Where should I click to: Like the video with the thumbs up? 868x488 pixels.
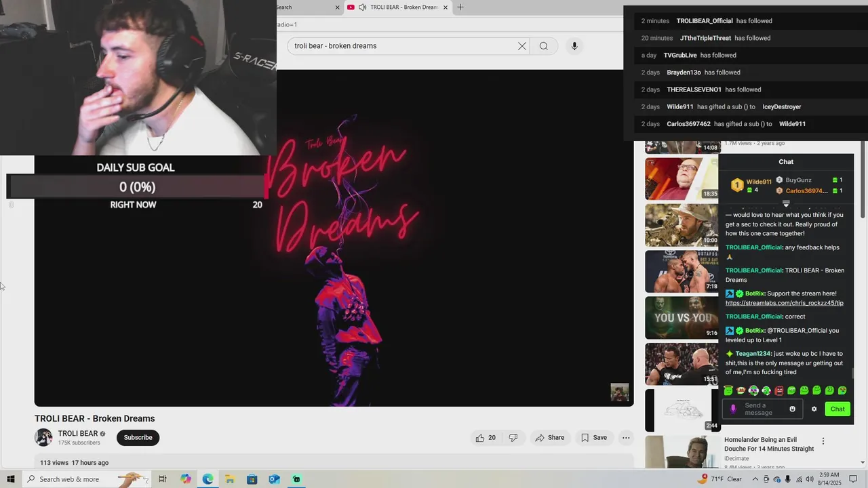pyautogui.click(x=486, y=438)
